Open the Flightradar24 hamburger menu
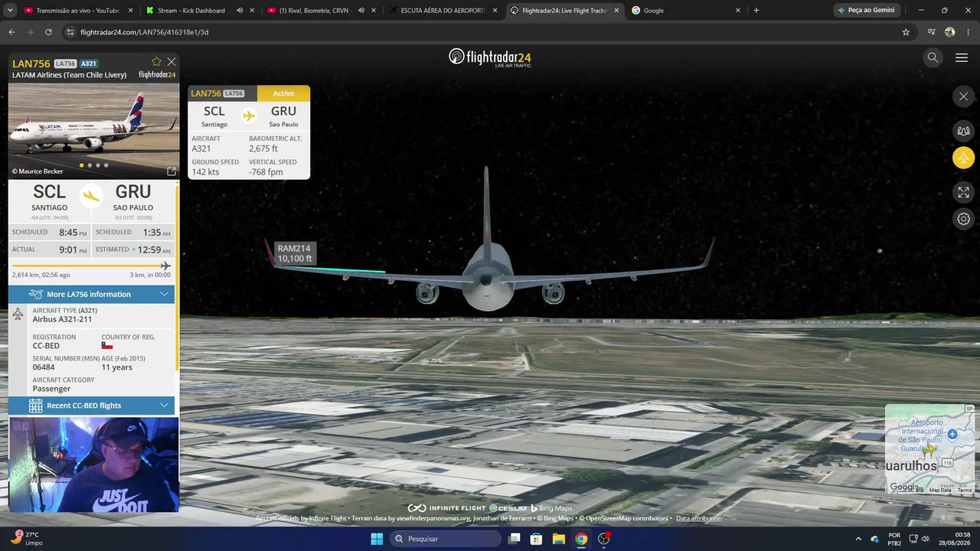Screen dimensions: 980x551 coord(962,57)
